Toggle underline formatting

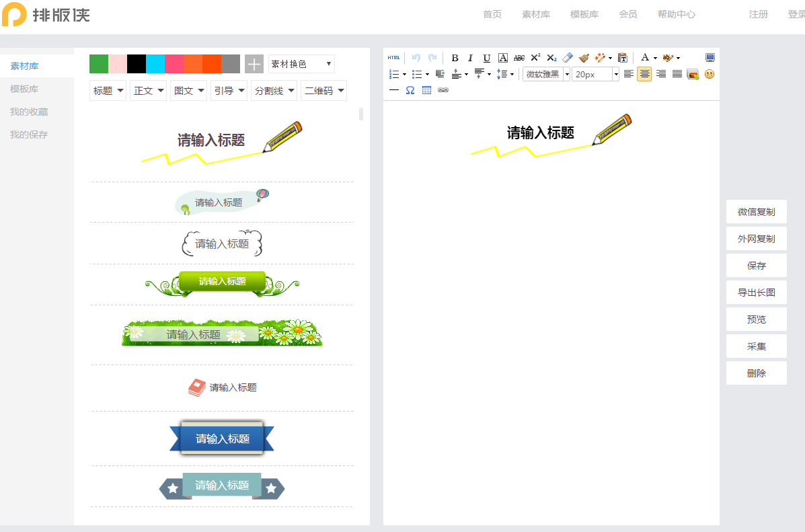tap(487, 58)
